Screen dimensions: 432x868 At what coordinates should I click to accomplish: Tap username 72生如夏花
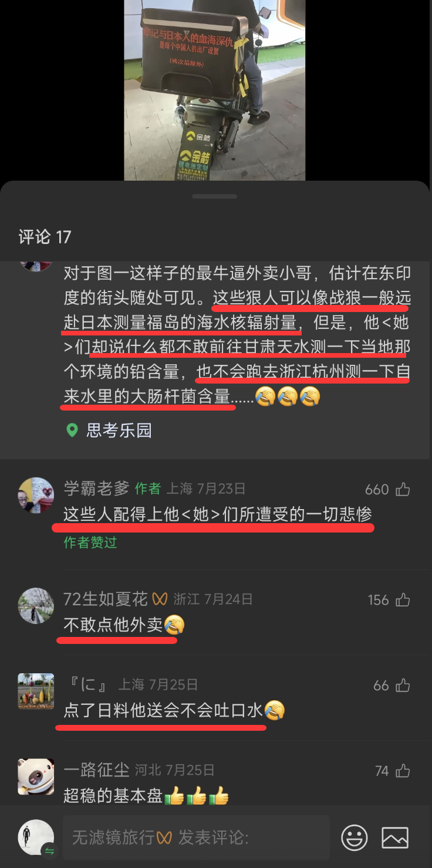[x=106, y=599]
